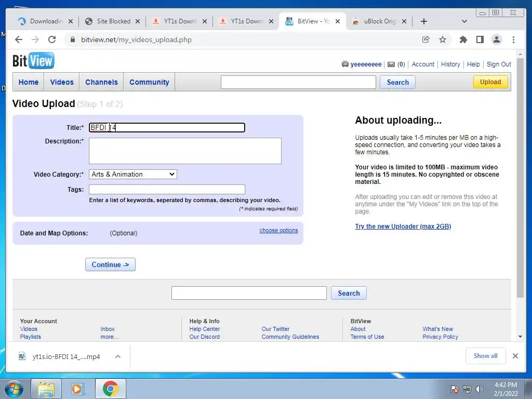The image size is (532, 399).
Task: Click the inbox envelope icon
Action: click(391, 64)
